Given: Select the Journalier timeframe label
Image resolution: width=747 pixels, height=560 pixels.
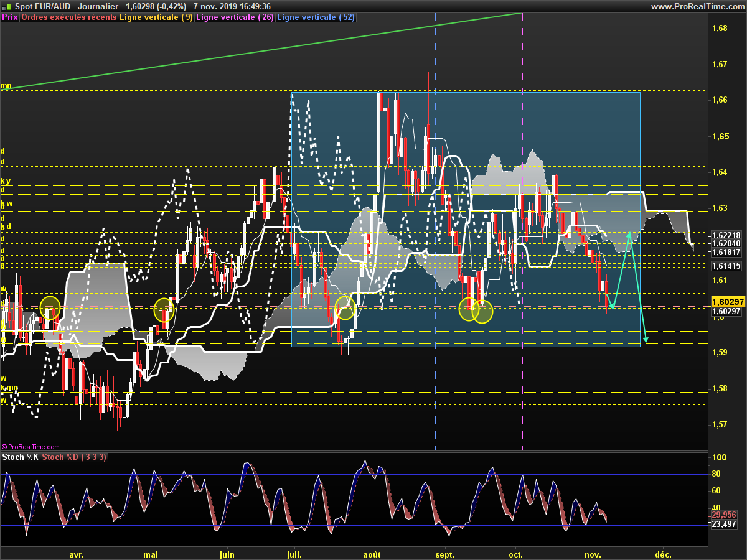Looking at the screenshot, I should (x=98, y=6).
